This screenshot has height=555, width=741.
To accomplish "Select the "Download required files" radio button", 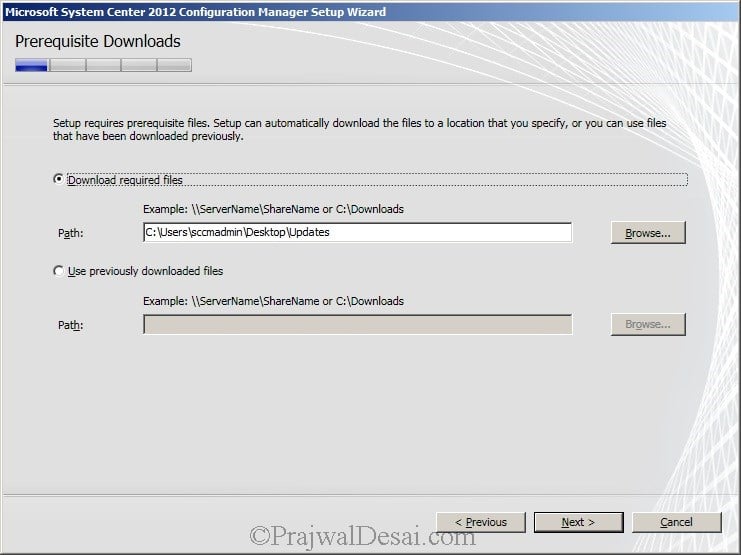I will coord(58,180).
